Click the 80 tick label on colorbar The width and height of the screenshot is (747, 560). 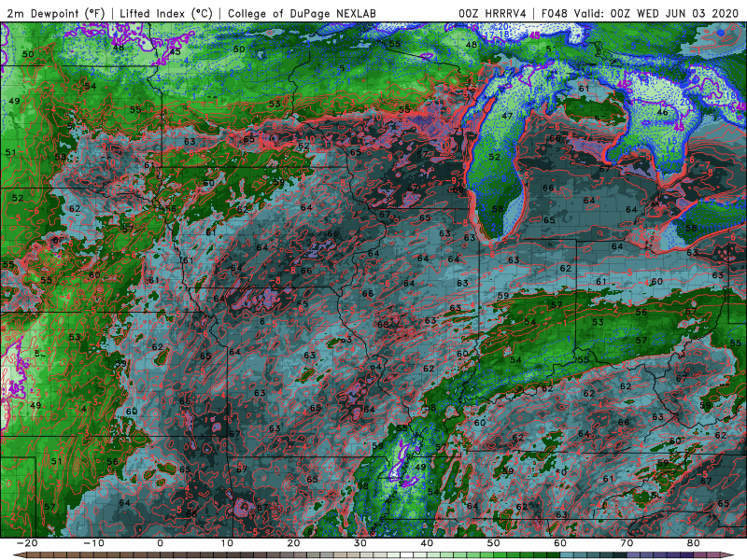(694, 543)
